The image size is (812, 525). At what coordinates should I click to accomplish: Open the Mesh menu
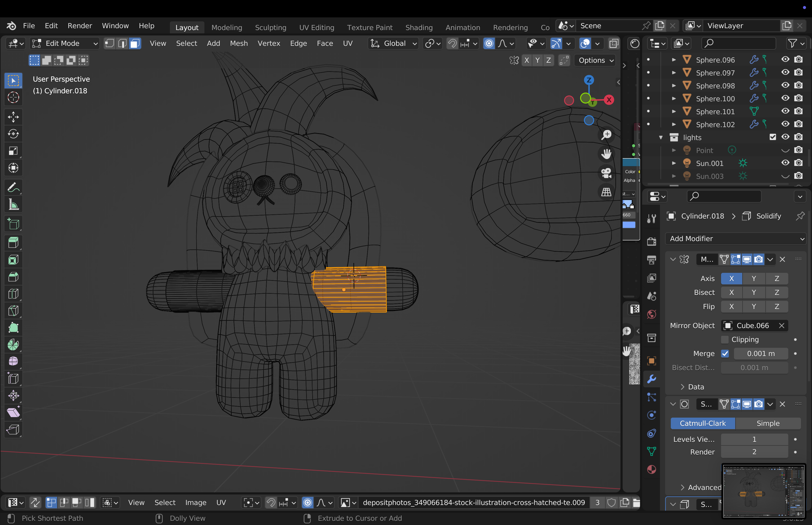click(238, 43)
